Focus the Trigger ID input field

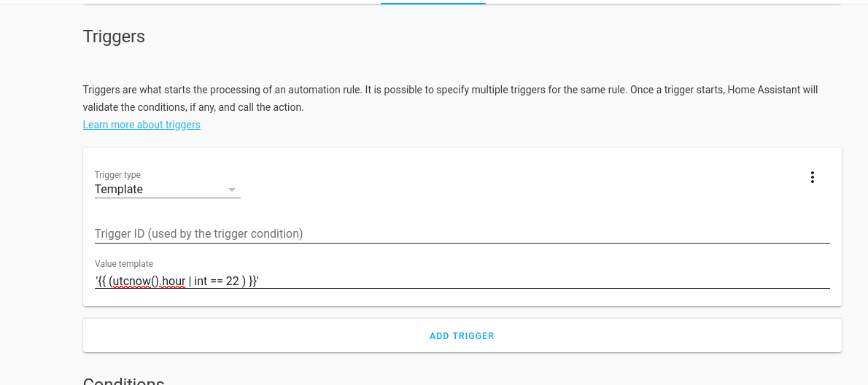(x=462, y=234)
